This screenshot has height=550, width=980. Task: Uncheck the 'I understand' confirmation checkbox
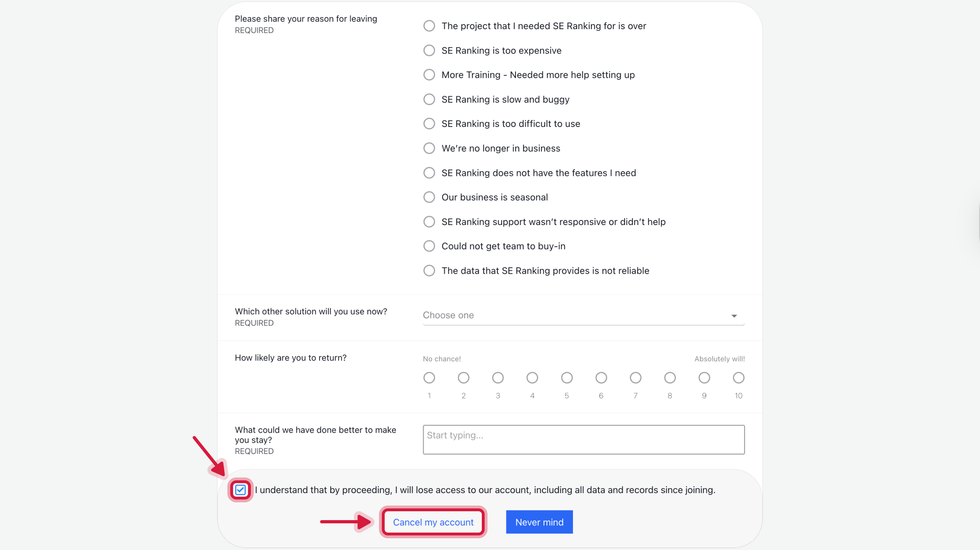point(241,490)
